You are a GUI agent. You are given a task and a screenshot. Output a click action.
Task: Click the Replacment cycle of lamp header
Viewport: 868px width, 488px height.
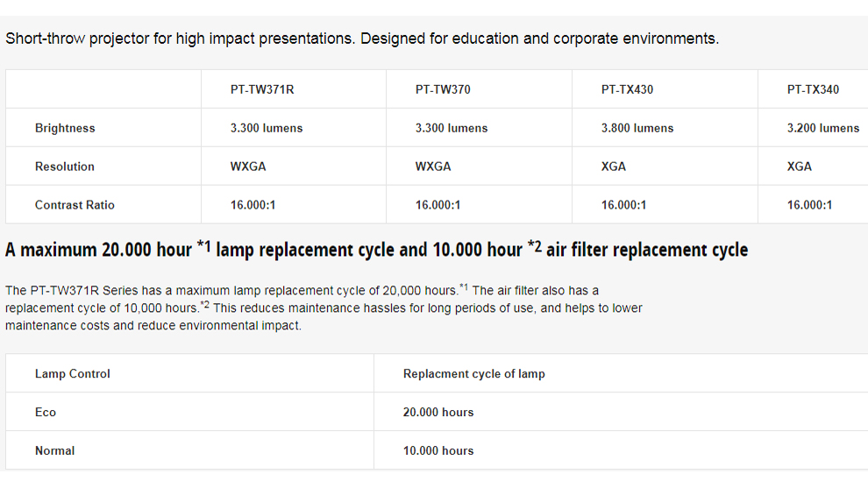point(473,373)
